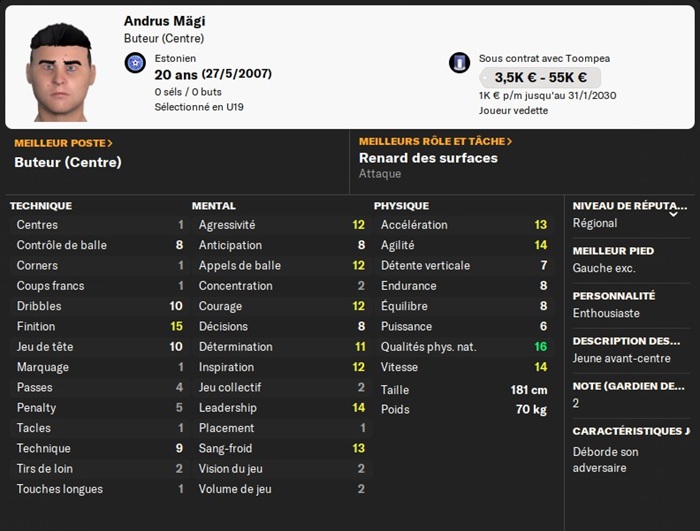Click the Caractéristiques section heading
700x531 pixels.
630,431
